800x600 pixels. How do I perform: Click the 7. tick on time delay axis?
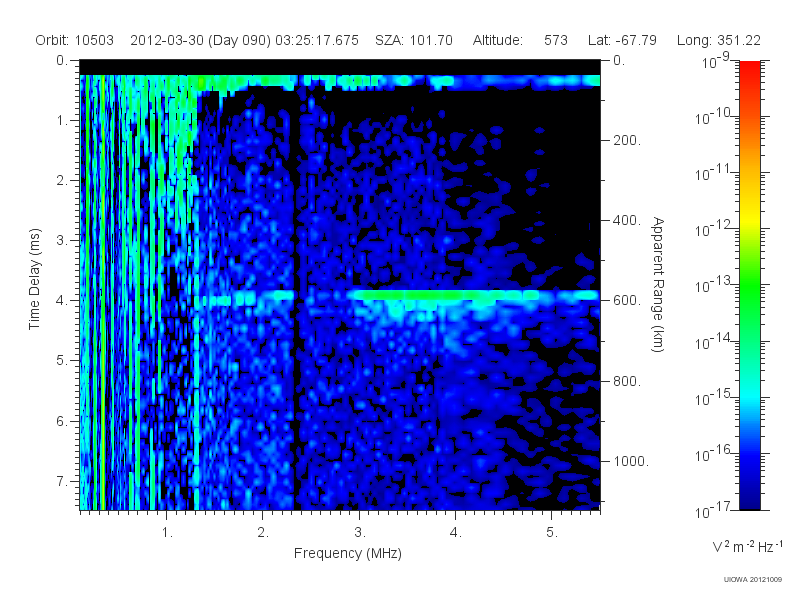pyautogui.click(x=62, y=481)
